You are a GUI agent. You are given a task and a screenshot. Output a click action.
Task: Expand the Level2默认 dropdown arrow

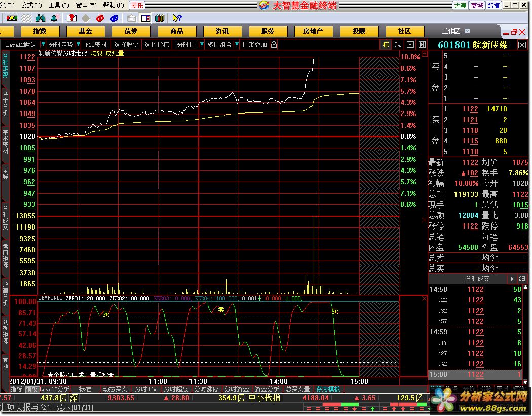(43, 44)
